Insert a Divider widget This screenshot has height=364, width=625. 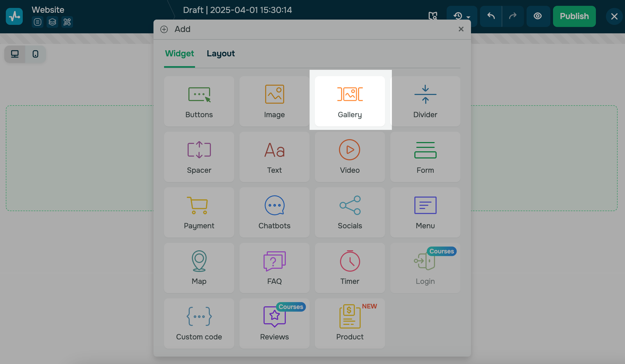pos(425,101)
